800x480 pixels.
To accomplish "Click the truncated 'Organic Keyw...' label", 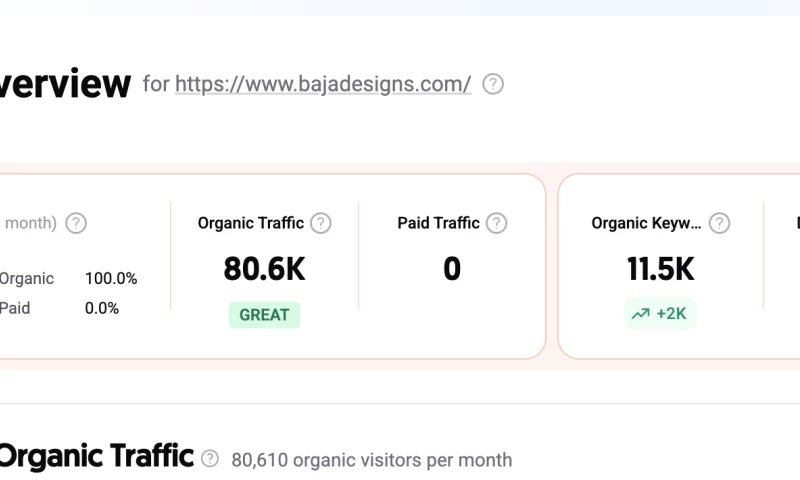I will [x=646, y=223].
